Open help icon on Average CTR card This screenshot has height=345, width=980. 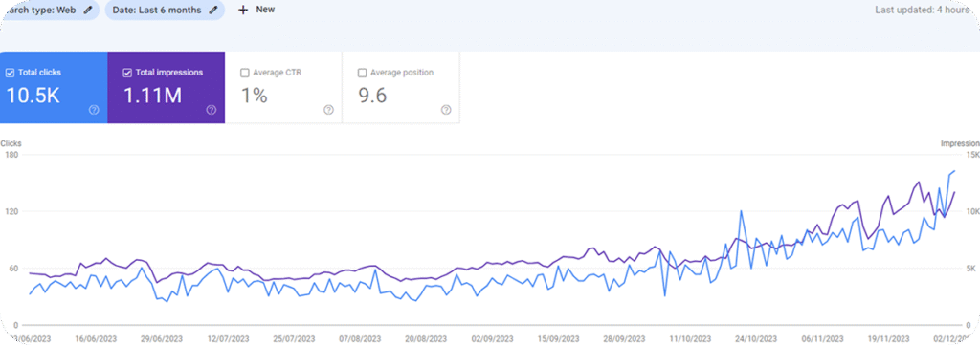329,110
